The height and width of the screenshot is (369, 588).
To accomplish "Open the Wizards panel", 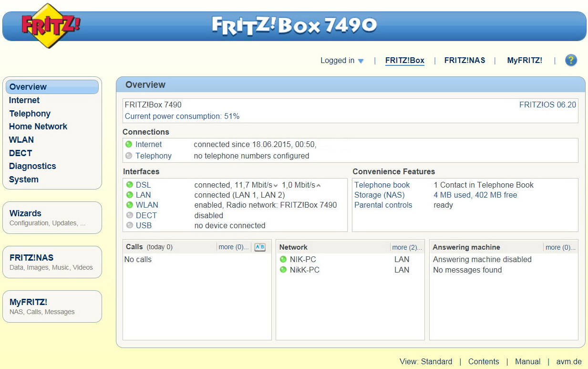I will click(x=52, y=218).
